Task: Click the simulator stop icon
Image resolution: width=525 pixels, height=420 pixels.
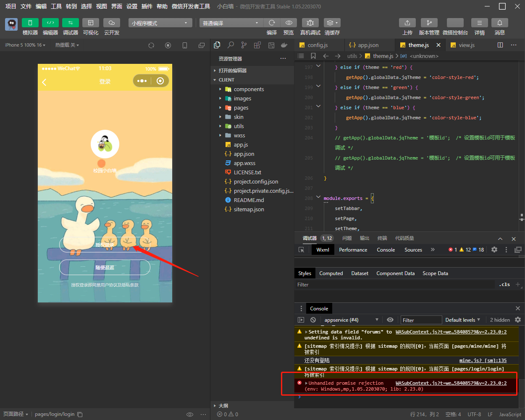Action: pyautogui.click(x=168, y=45)
